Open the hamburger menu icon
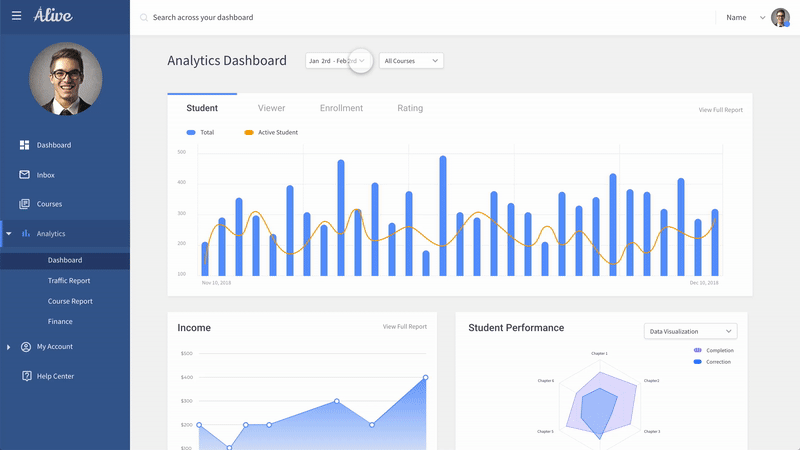Image resolution: width=800 pixels, height=450 pixels. click(x=16, y=16)
